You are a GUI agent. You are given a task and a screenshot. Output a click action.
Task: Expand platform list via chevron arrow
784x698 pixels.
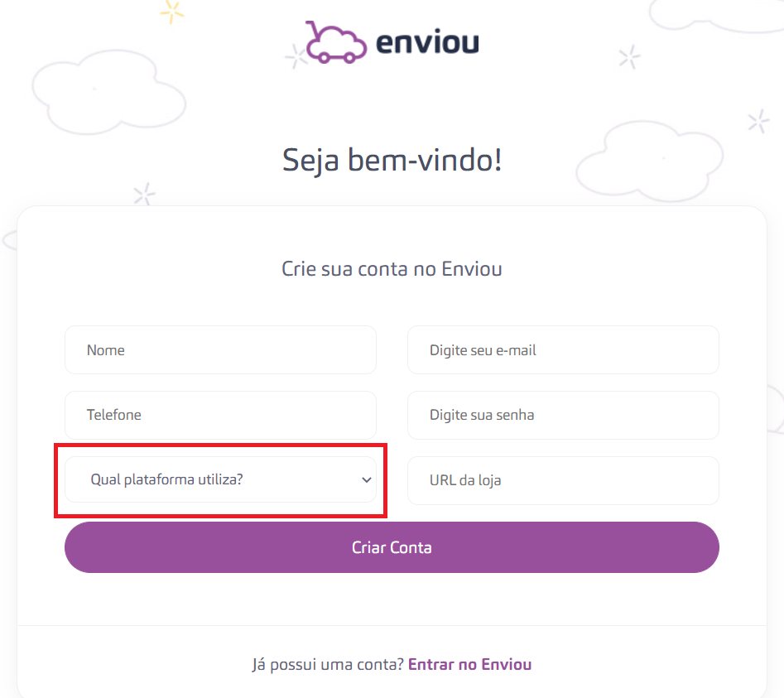point(367,480)
